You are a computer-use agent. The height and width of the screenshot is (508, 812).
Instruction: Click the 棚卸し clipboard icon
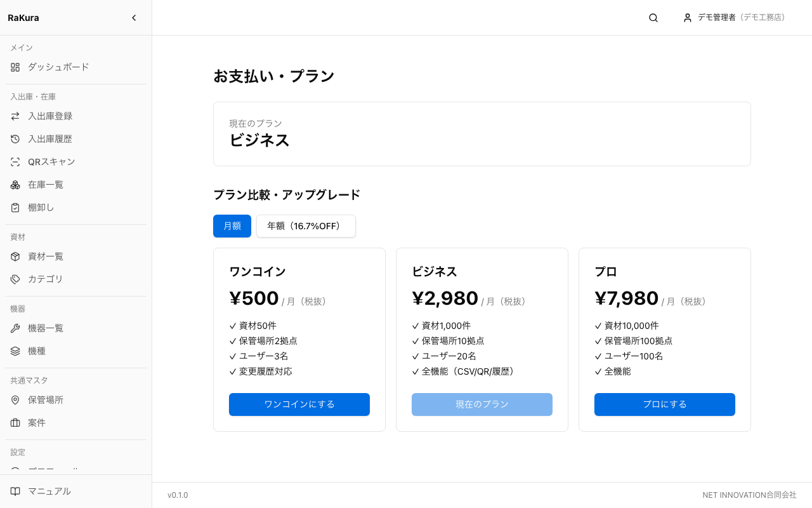[x=15, y=208]
